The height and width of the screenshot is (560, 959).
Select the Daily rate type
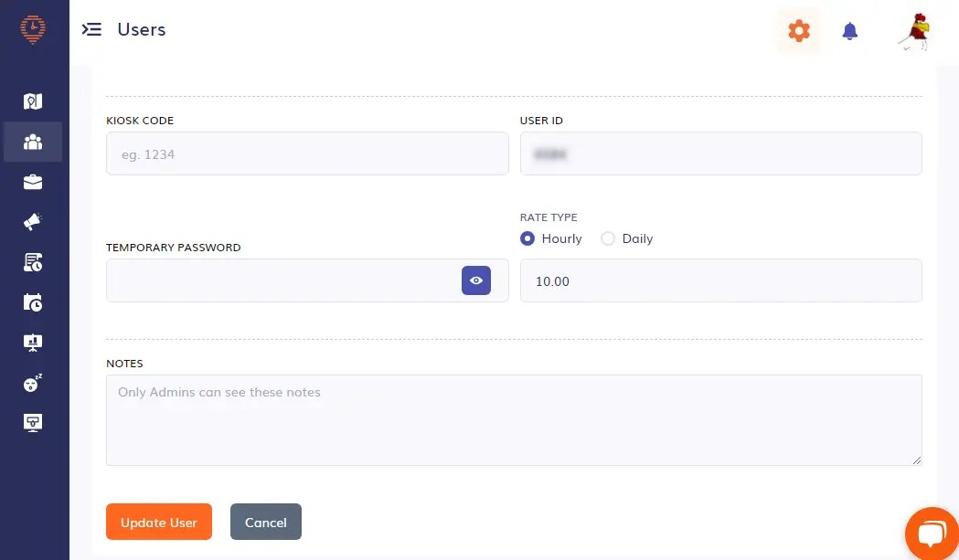(607, 238)
